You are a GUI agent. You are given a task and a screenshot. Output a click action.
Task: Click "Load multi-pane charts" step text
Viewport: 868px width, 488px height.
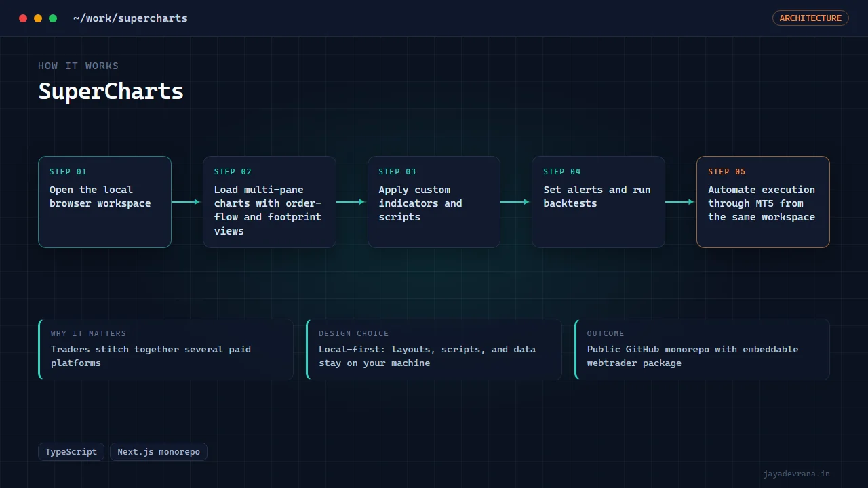(268, 210)
